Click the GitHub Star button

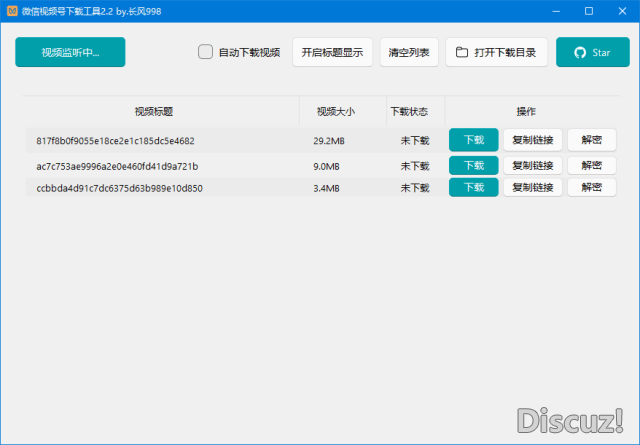pyautogui.click(x=593, y=52)
